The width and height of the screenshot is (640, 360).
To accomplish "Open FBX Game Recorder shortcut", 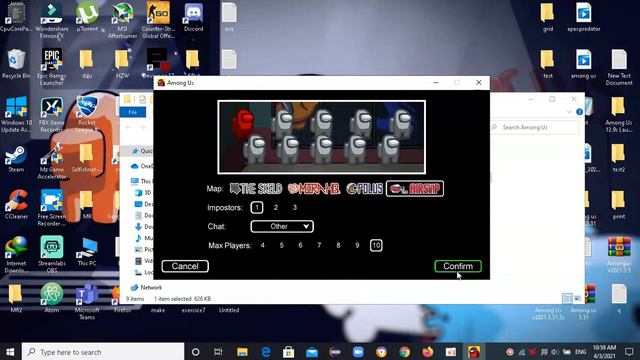I will coord(51,114).
